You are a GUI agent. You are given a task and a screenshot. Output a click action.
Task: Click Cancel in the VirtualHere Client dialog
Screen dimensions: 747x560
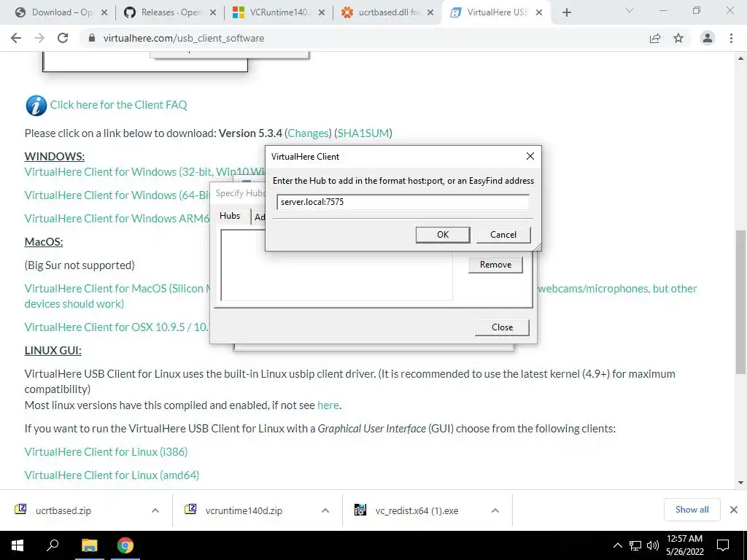503,235
